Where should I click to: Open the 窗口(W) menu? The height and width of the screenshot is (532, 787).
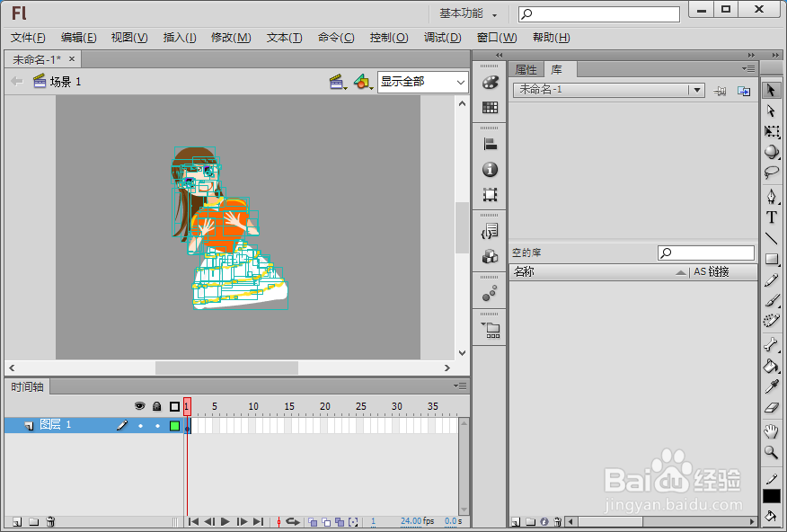tap(497, 38)
